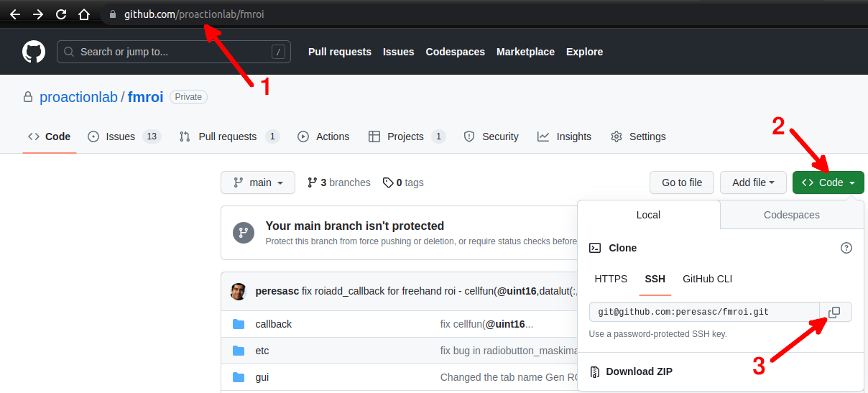The height and width of the screenshot is (393, 868).
Task: Open etc commit message about radiobutton_maskimage
Action: point(509,351)
